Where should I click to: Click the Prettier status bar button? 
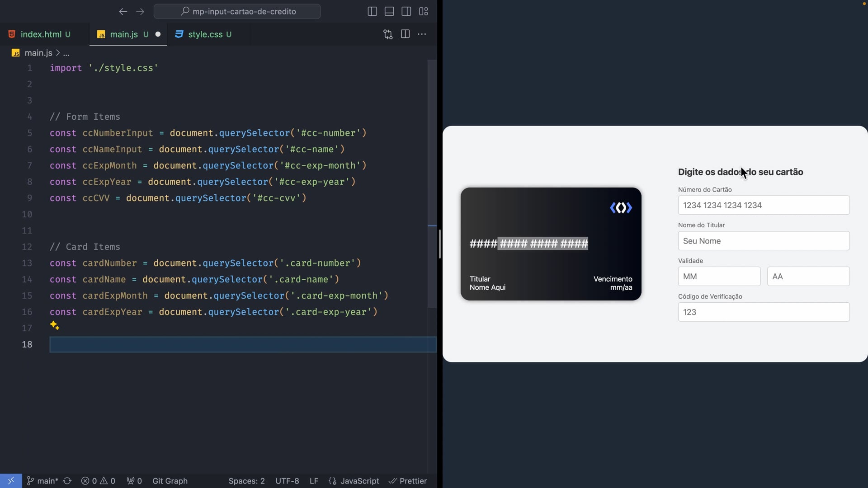(408, 481)
